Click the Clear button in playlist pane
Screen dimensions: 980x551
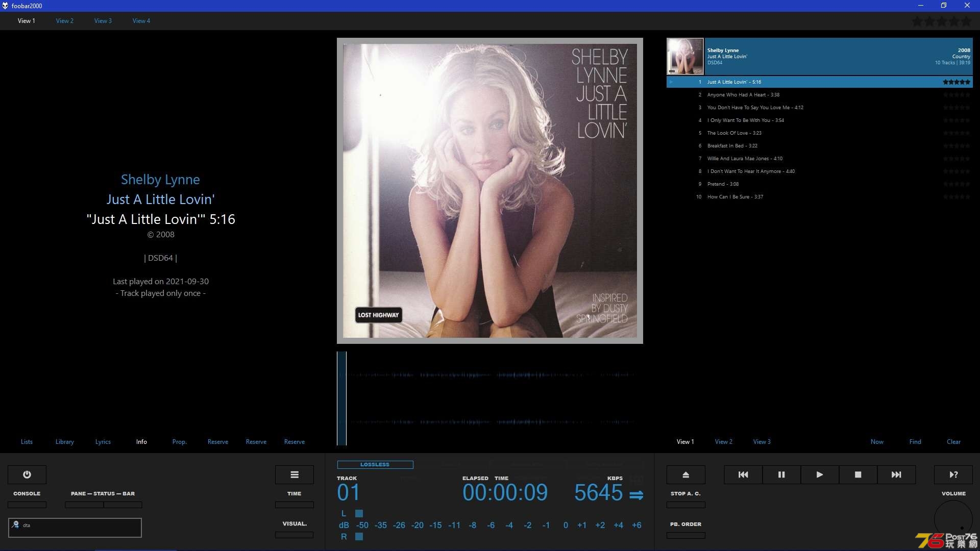(953, 442)
